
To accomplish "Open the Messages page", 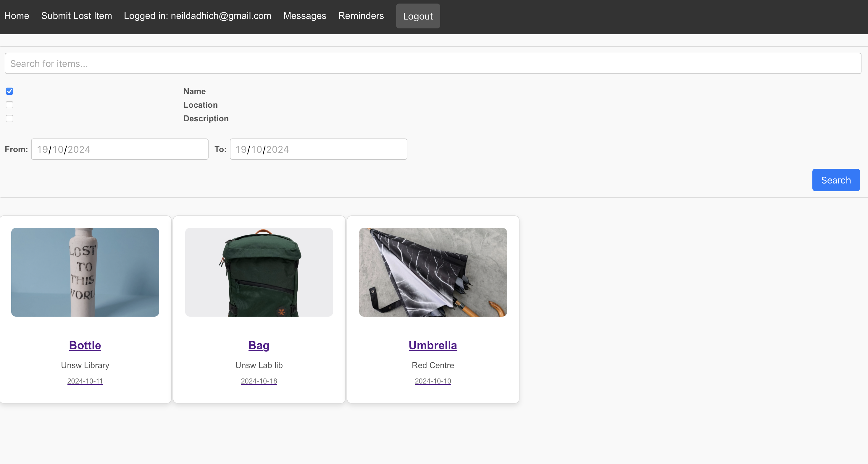I will point(305,16).
